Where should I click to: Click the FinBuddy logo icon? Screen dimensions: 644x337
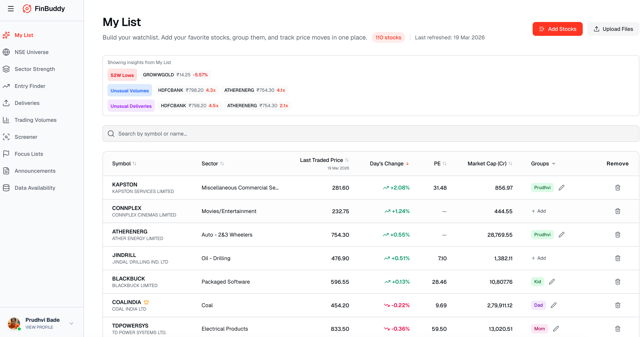click(x=27, y=9)
